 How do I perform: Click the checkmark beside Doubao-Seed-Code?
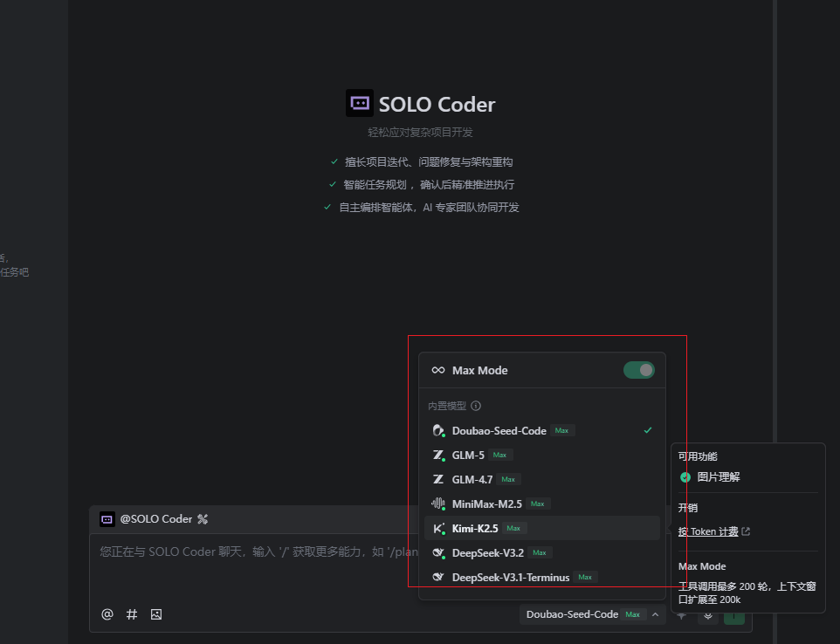[x=648, y=430]
